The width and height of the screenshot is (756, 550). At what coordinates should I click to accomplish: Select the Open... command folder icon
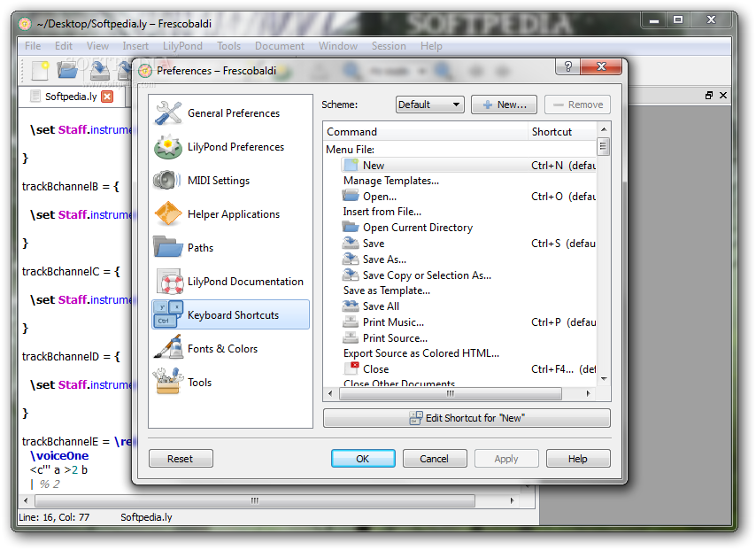[351, 196]
